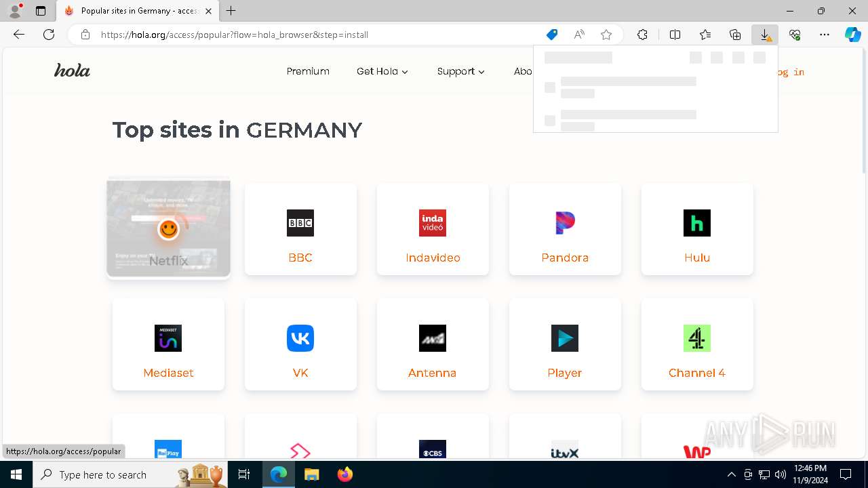
Task: Open the Antenna site icon
Action: pyautogui.click(x=433, y=338)
